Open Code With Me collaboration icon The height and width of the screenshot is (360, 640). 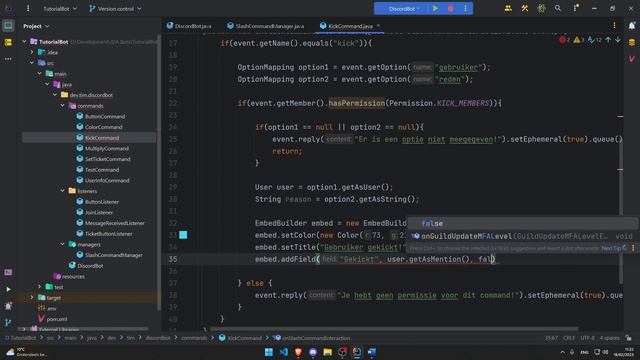508,8
